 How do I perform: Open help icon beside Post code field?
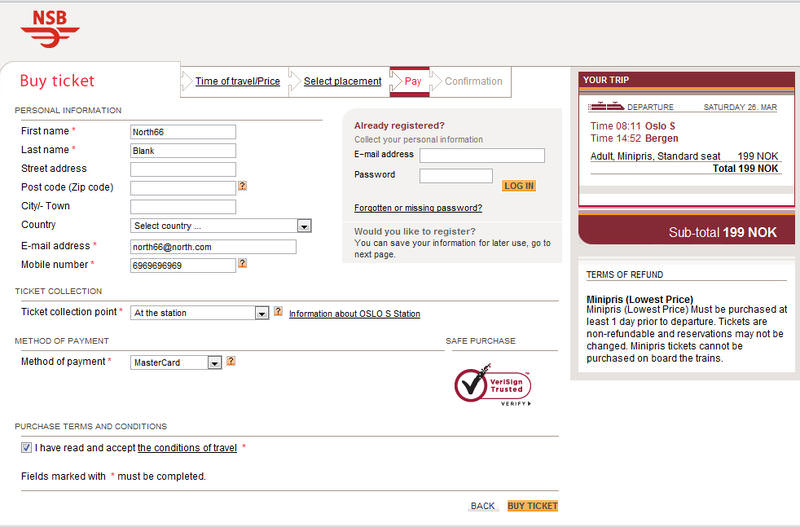tap(242, 186)
